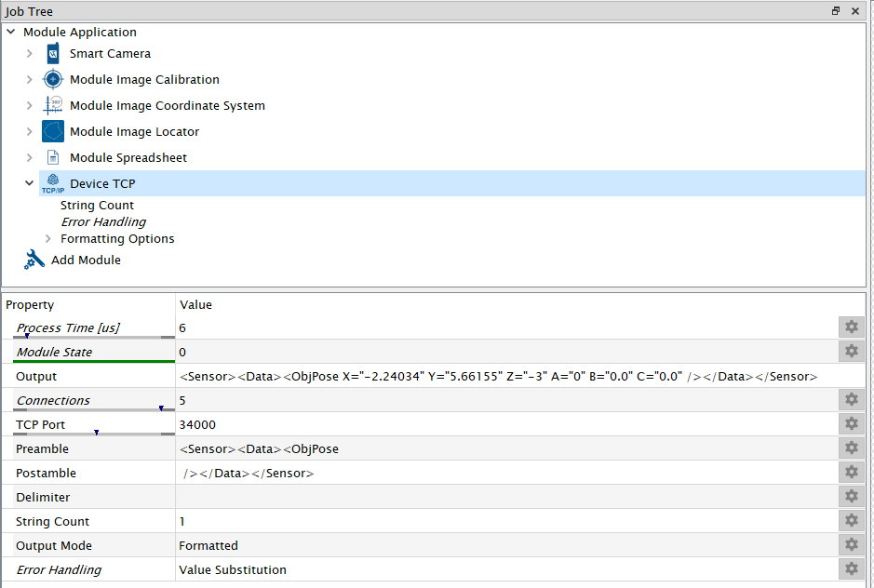Expand the Formatting Options node
This screenshot has width=874, height=588.
(48, 238)
